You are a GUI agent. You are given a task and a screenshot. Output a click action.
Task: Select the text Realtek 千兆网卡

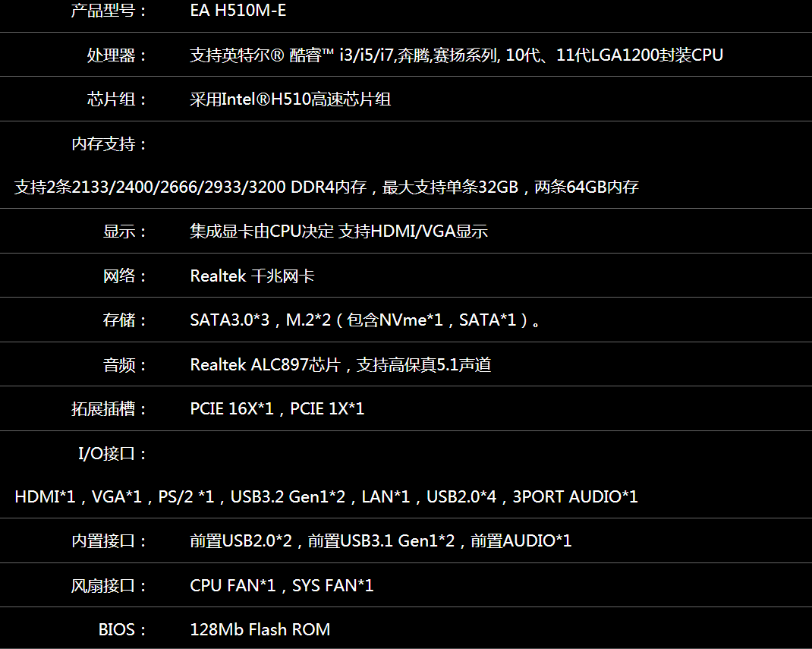coord(252,276)
